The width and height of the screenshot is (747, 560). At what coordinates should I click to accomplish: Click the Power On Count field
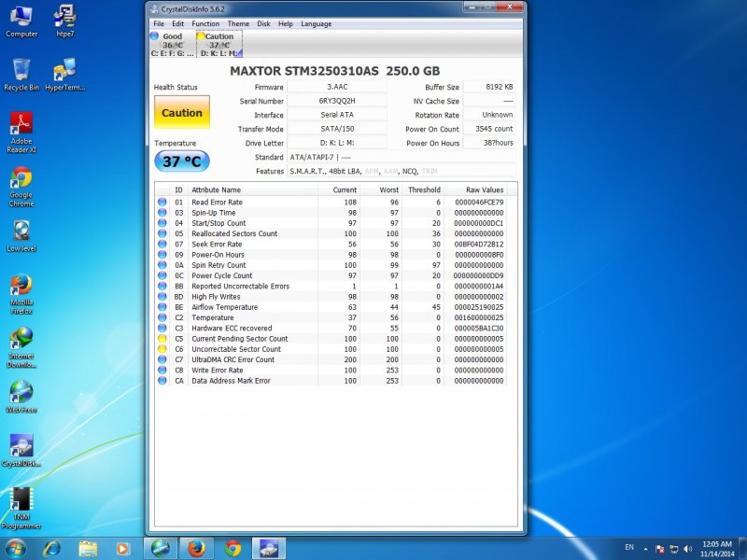[489, 129]
